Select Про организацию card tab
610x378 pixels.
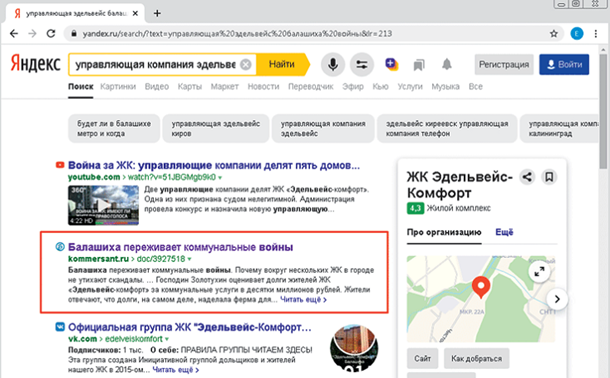click(x=444, y=232)
